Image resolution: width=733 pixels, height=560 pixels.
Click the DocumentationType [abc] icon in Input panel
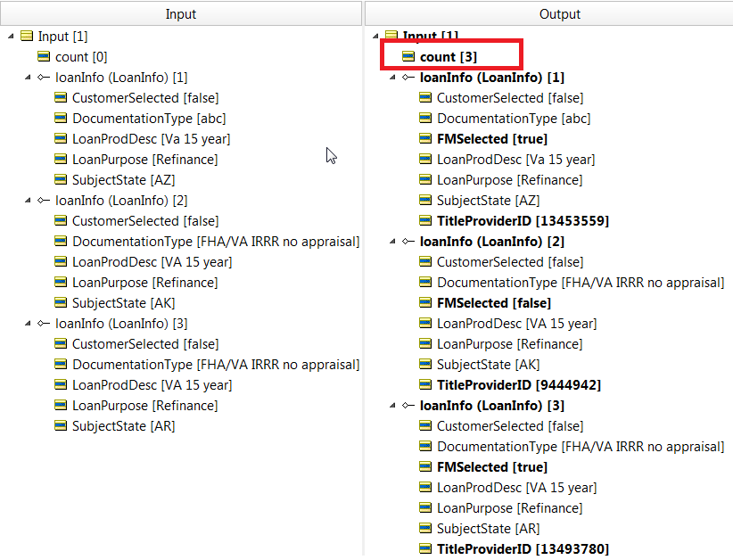(61, 119)
